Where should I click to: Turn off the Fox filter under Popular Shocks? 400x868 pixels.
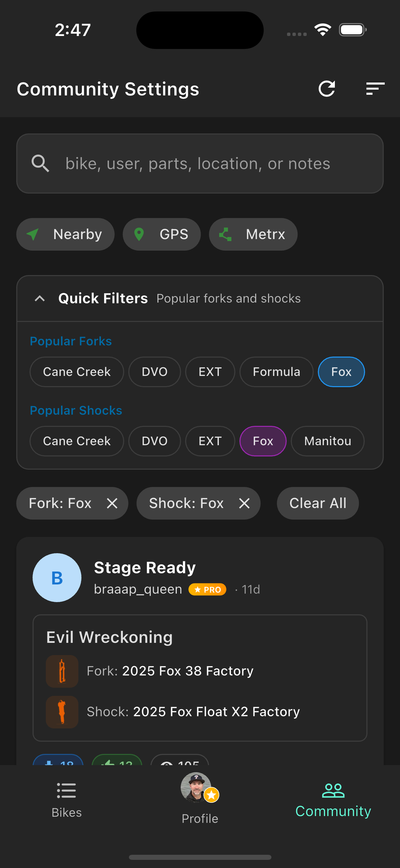pyautogui.click(x=263, y=441)
